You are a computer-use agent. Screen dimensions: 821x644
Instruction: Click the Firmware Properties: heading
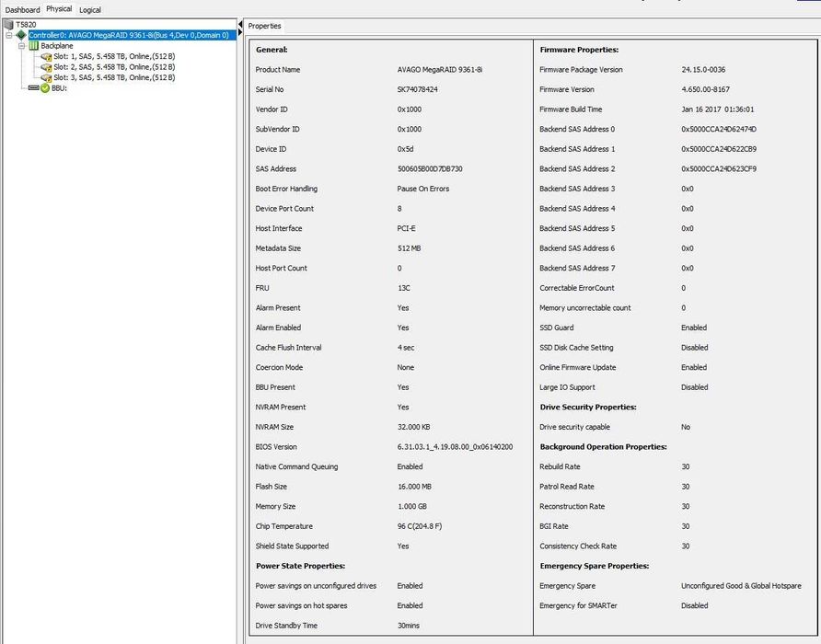click(x=579, y=50)
